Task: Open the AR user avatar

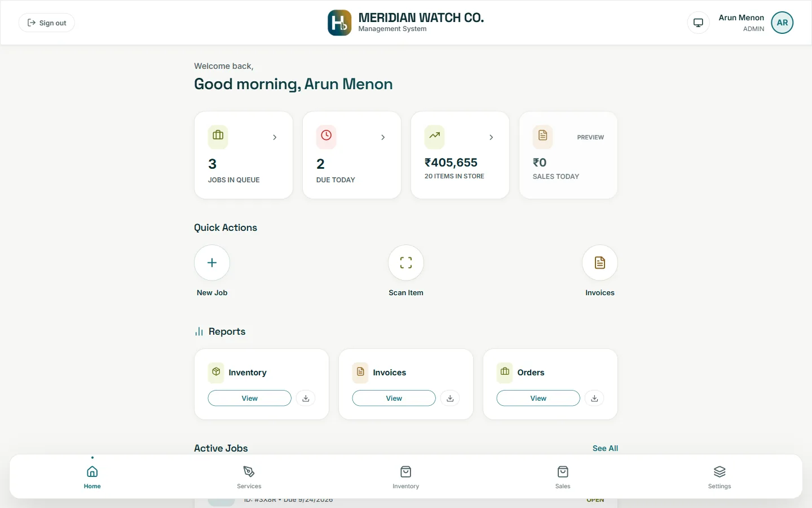Action: point(782,23)
